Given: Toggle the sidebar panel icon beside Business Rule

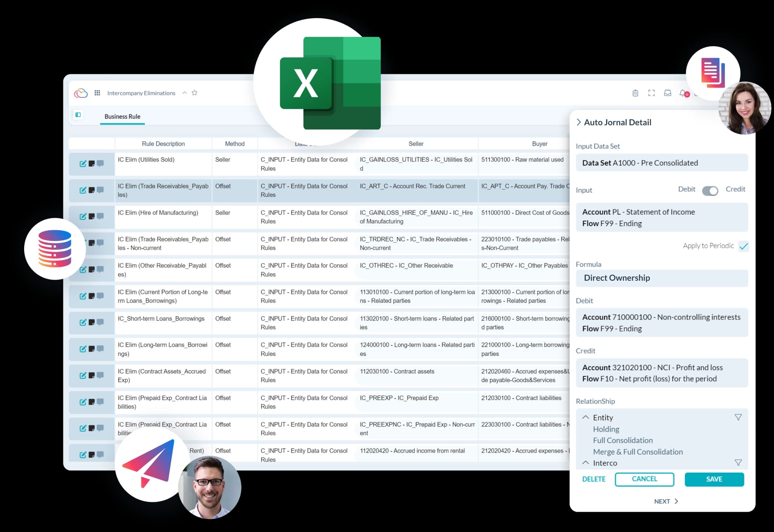Looking at the screenshot, I should 78,115.
